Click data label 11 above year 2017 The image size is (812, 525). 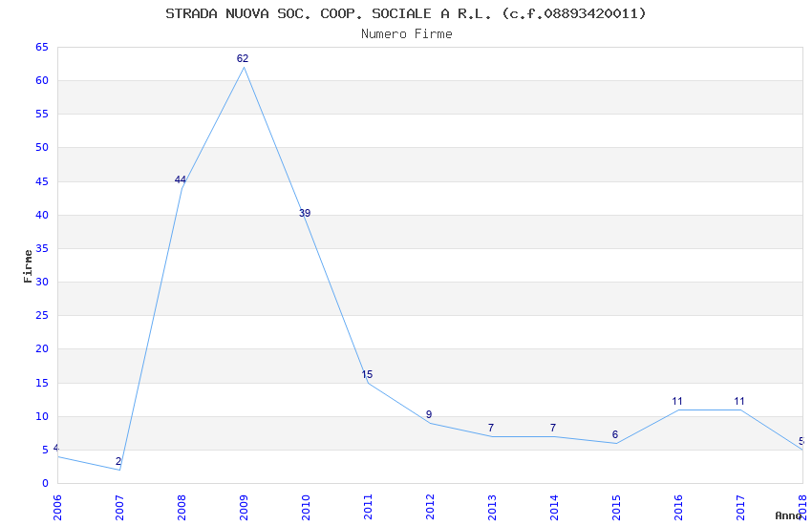(x=739, y=401)
